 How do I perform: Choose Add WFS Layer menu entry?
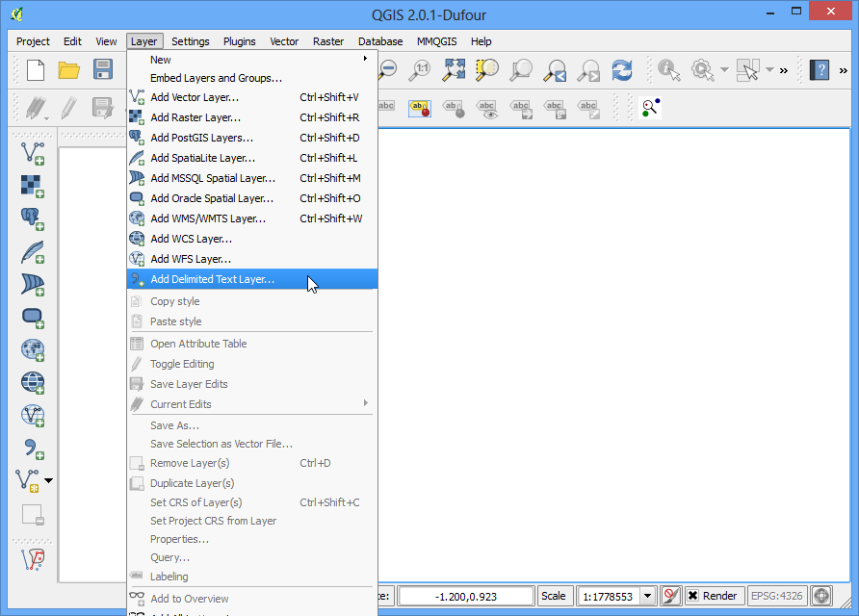tap(252, 260)
